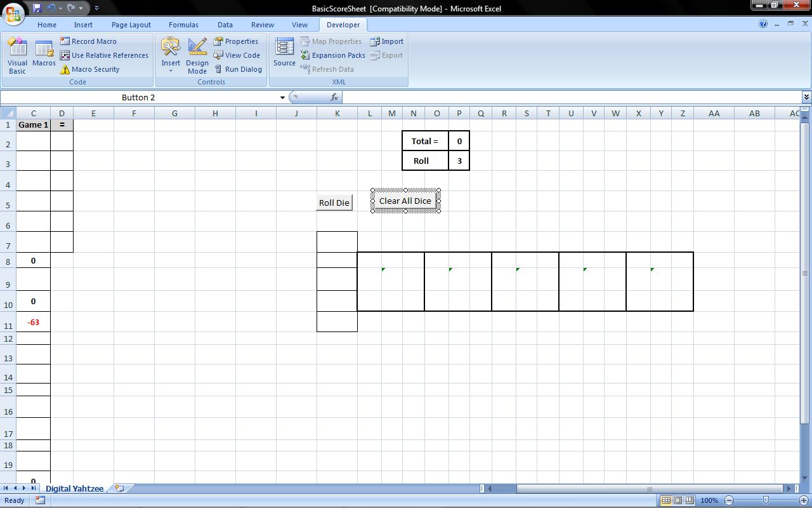Open the Office button menu
The width and height of the screenshot is (812, 508).
(x=13, y=13)
